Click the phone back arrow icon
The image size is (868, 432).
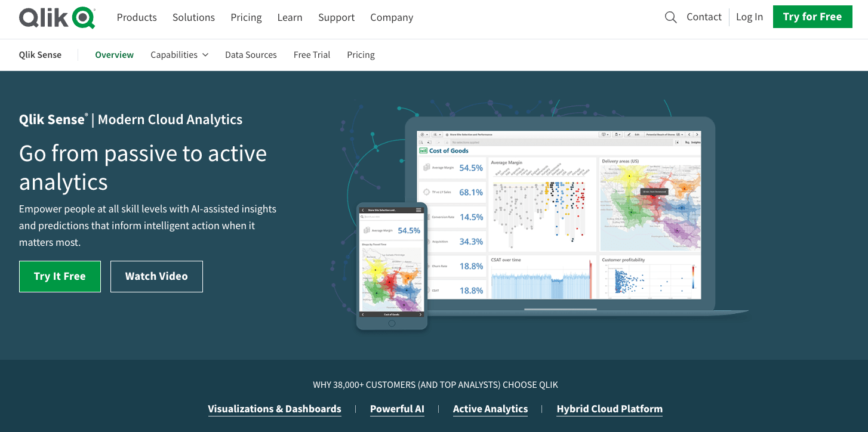363,210
